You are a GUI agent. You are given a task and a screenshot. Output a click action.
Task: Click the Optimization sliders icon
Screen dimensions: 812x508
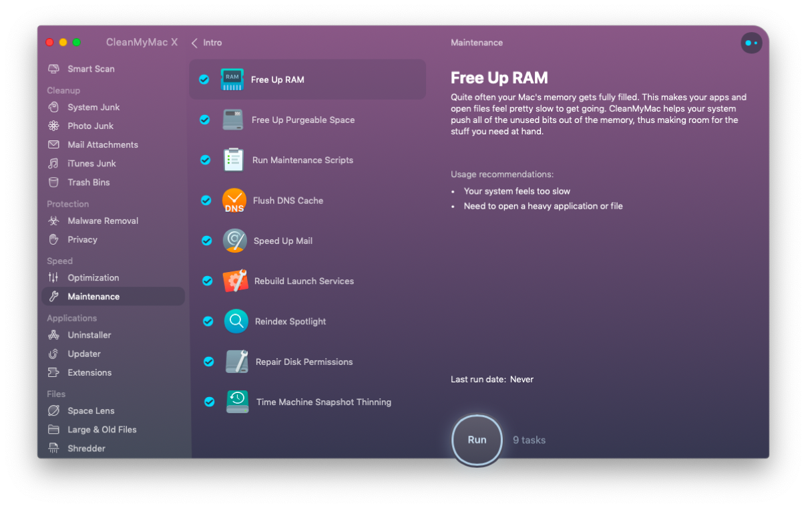coord(54,277)
